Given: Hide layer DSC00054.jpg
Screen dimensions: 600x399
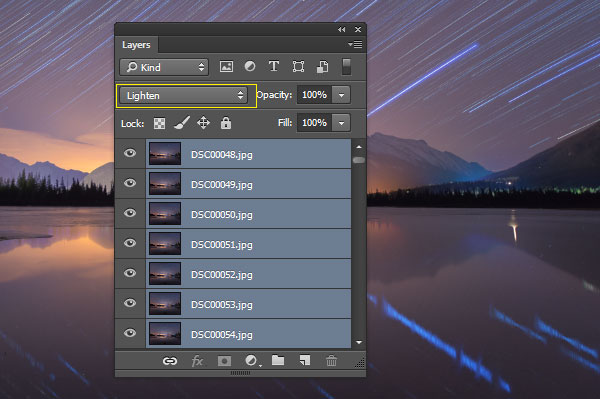Looking at the screenshot, I should (130, 333).
